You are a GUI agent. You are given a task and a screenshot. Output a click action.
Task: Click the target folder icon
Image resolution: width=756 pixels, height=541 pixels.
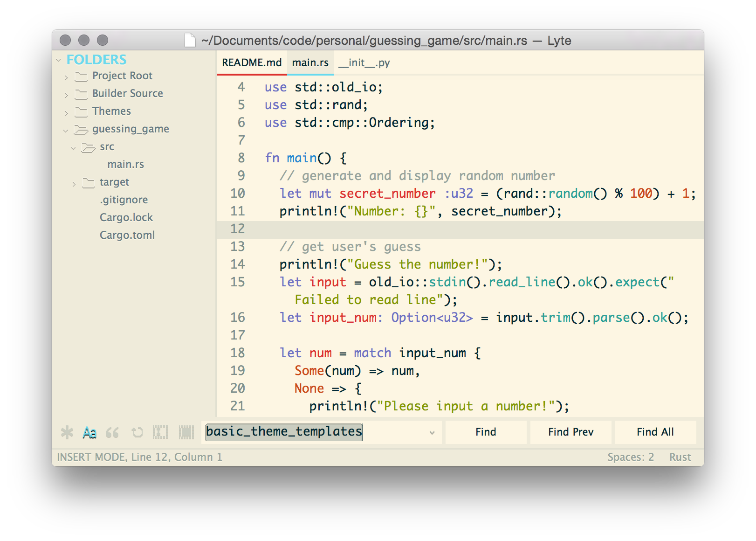coord(89,182)
